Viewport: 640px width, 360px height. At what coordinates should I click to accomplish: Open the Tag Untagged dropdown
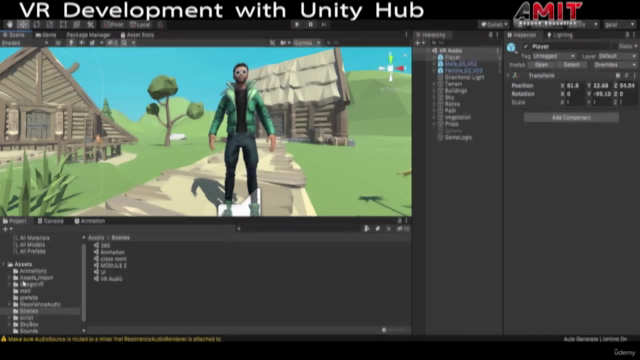point(554,56)
